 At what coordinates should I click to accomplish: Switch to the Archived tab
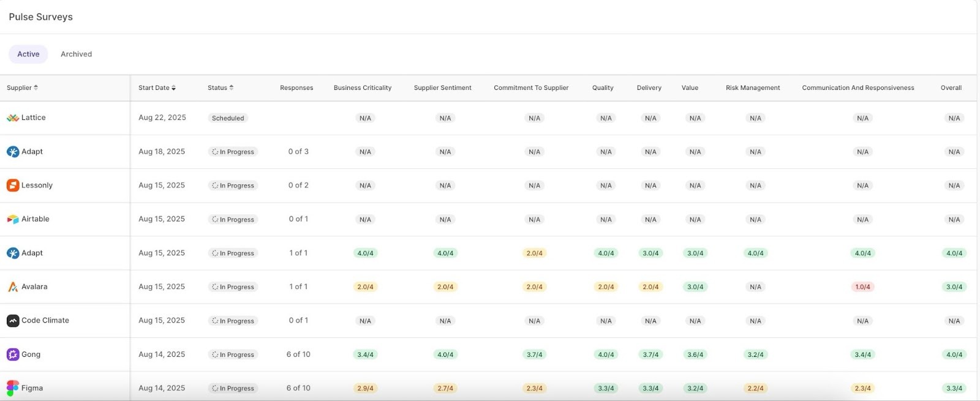(76, 54)
